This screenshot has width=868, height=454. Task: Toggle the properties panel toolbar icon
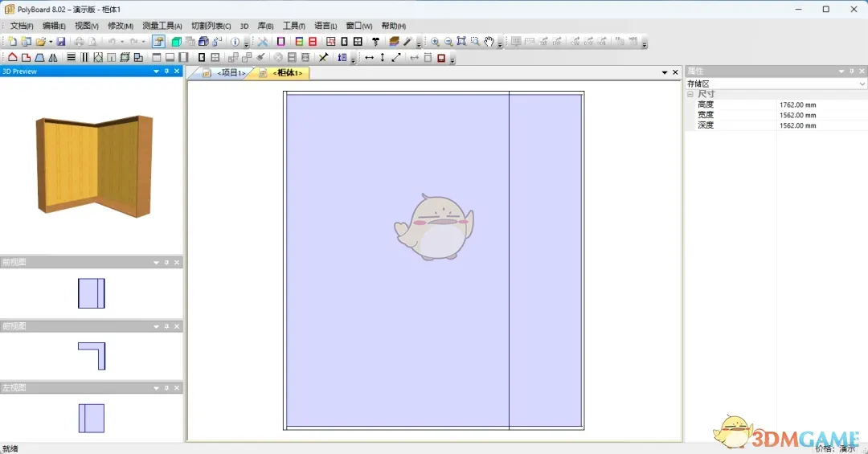click(158, 42)
